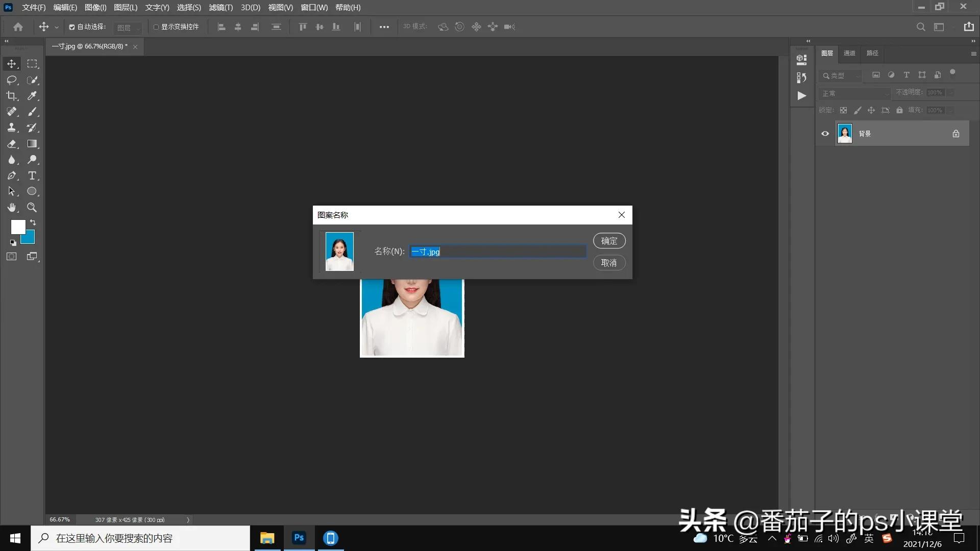Screen dimensions: 980x551
Task: Switch to the 通道 tab
Action: 849,53
